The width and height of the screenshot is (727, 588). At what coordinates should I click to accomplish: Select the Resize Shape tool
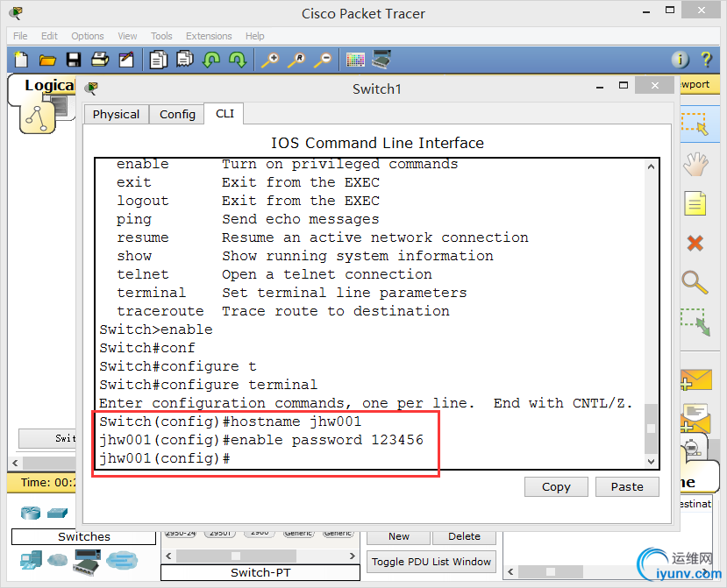pos(695,322)
